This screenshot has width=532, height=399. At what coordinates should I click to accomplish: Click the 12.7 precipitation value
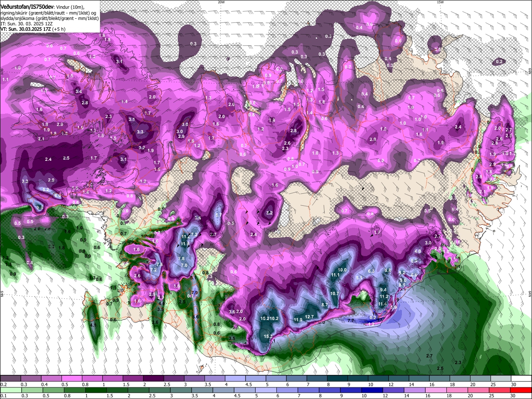[309, 317]
